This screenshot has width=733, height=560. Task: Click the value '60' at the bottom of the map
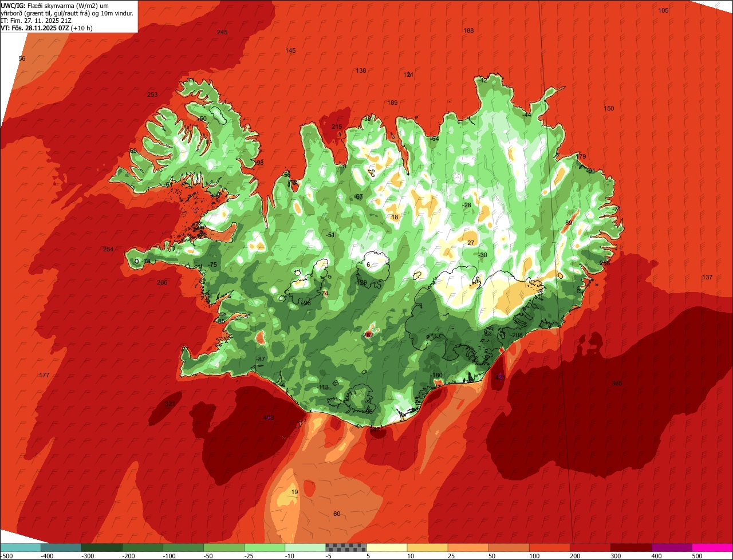point(337,514)
